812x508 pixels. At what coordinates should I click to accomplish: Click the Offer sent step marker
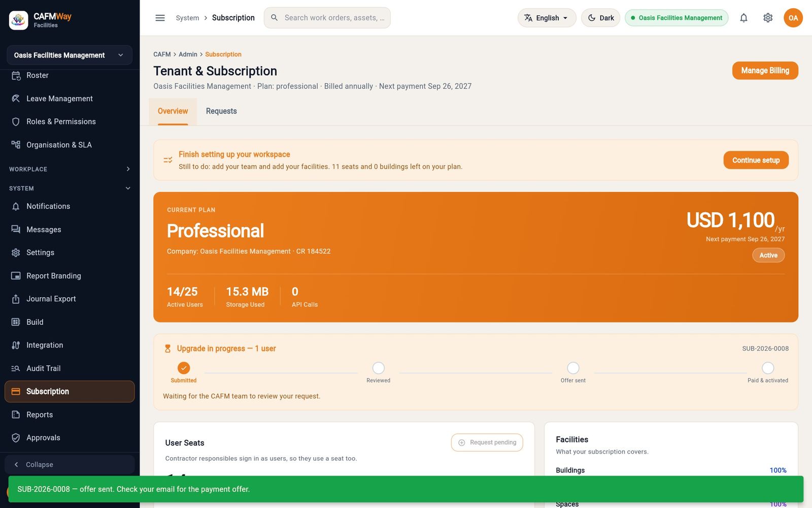[573, 368]
